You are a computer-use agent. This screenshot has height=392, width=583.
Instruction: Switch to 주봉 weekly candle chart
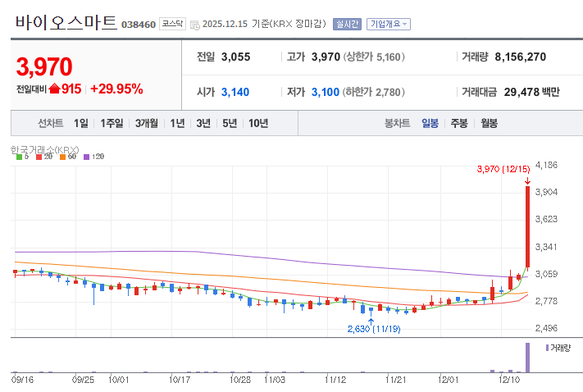click(x=459, y=123)
